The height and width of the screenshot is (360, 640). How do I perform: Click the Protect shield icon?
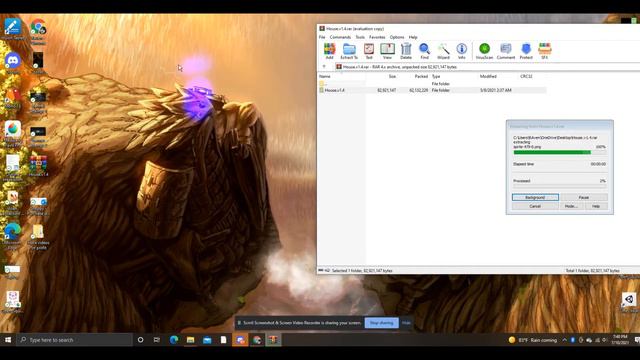coord(526,51)
